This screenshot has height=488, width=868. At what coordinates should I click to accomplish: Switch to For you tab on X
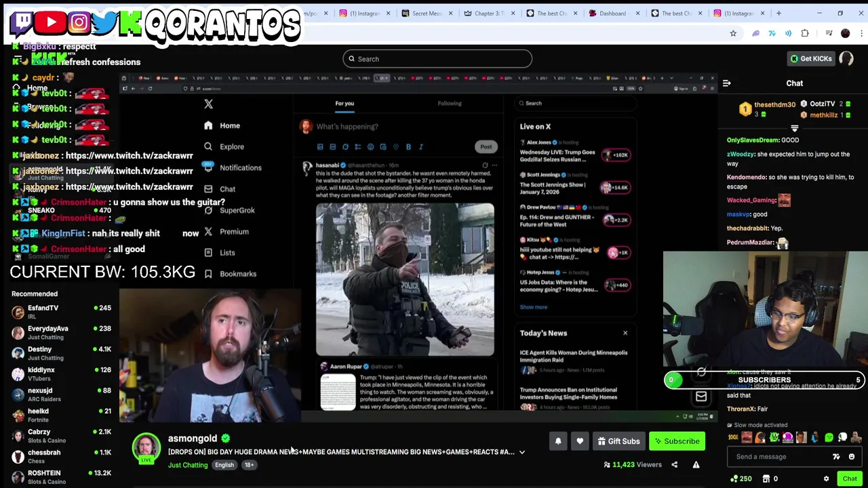coord(344,104)
